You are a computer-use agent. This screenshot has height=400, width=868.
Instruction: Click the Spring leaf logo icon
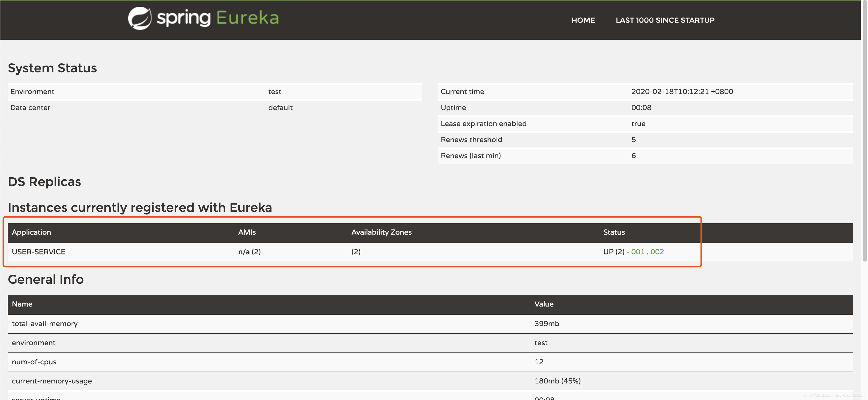pyautogui.click(x=140, y=18)
